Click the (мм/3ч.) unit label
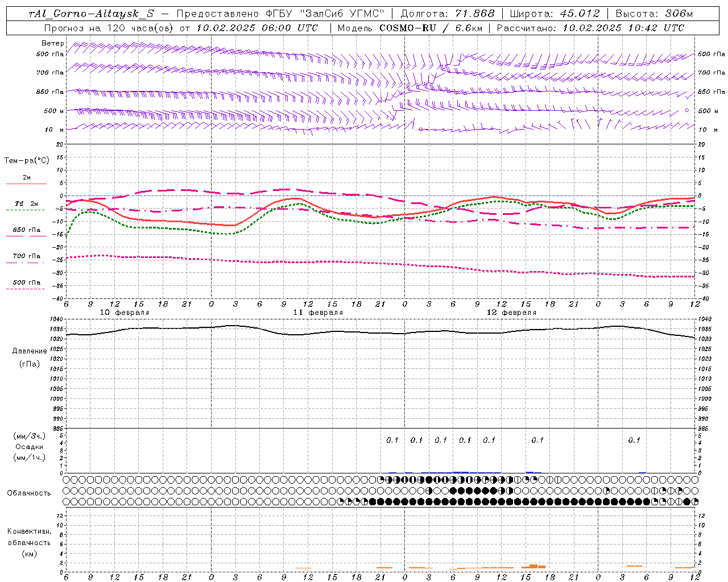The image size is (728, 582). [x=30, y=436]
